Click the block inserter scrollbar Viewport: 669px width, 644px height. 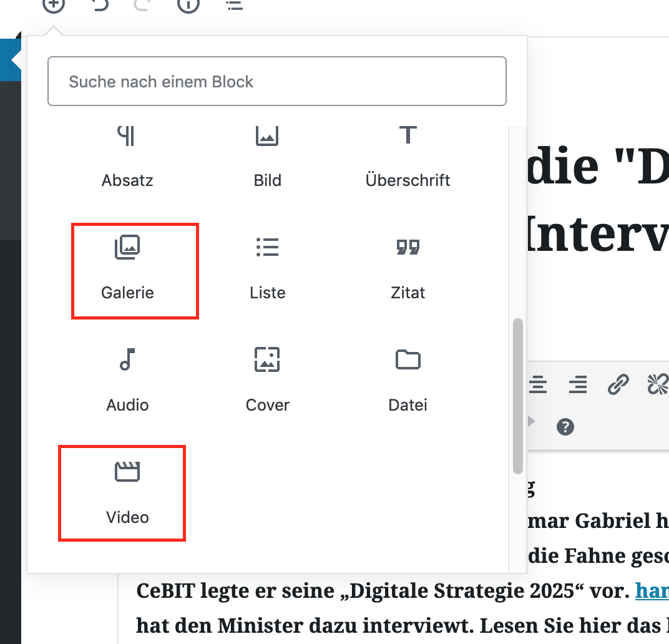coord(517,396)
